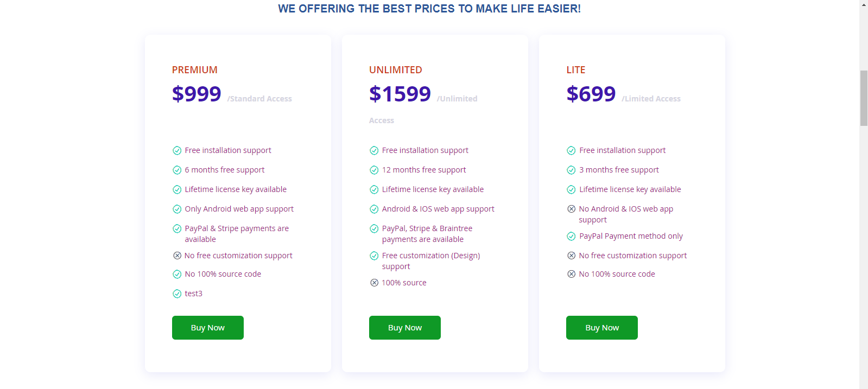Image resolution: width=868 pixels, height=389 pixels.
Task: Click the PREMIUM plan title
Action: [x=195, y=70]
